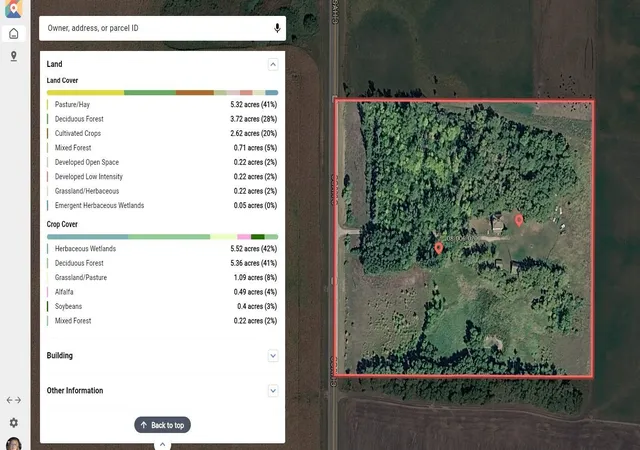The height and width of the screenshot is (450, 640).
Task: Click the yellow Pasture/Hay segment in Land Cover bar
Action: 85,93
